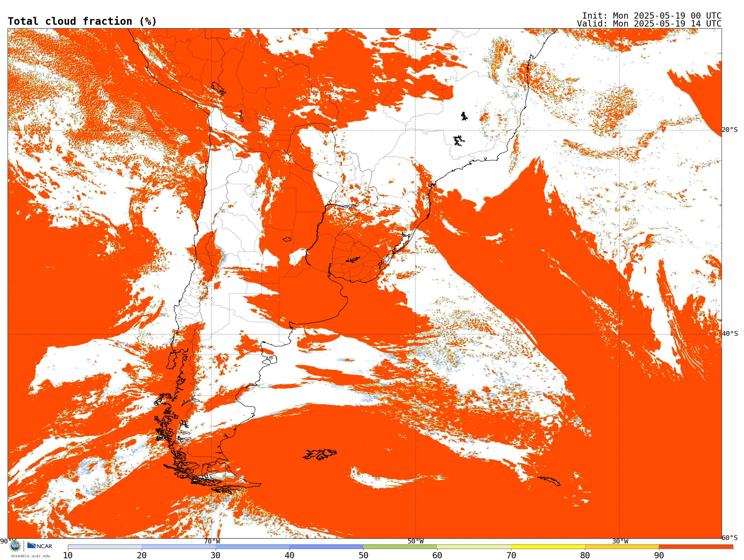
Task: Click the 90+ orange-red colorbar segment
Action: [696, 547]
